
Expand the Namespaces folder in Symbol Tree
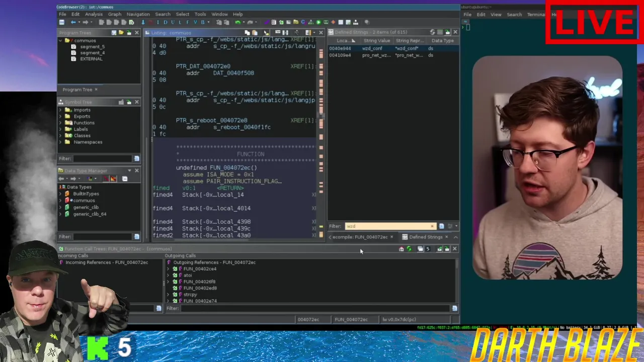point(61,142)
